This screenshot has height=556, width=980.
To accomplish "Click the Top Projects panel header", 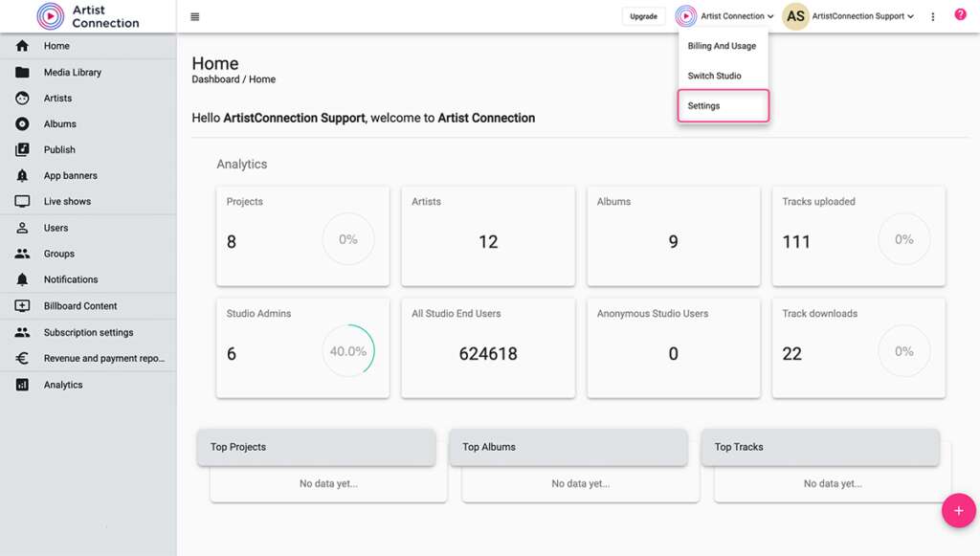I will pos(316,447).
